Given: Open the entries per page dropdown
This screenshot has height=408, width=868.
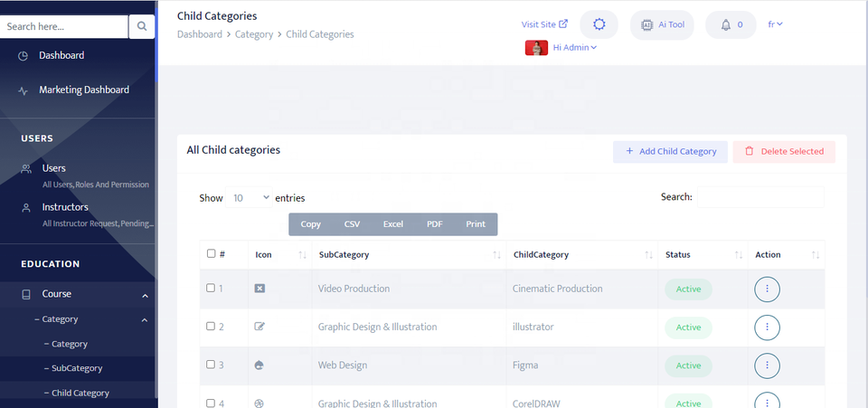Looking at the screenshot, I should 250,197.
